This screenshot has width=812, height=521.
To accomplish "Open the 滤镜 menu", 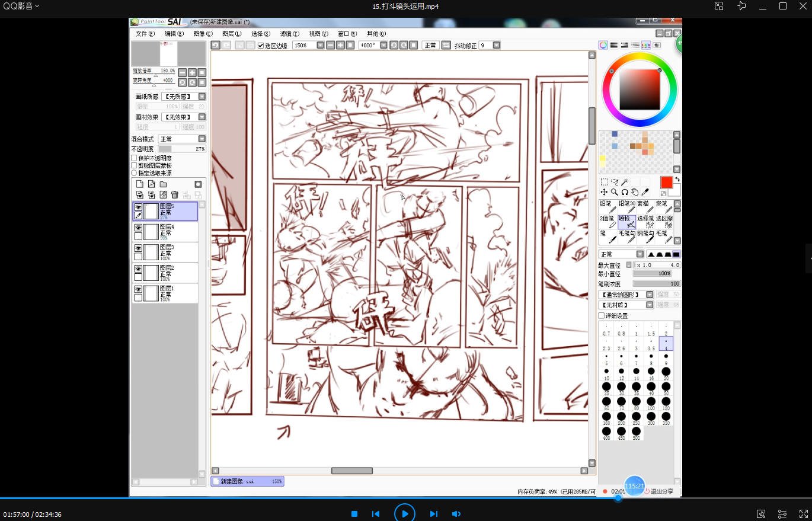I will click(289, 34).
